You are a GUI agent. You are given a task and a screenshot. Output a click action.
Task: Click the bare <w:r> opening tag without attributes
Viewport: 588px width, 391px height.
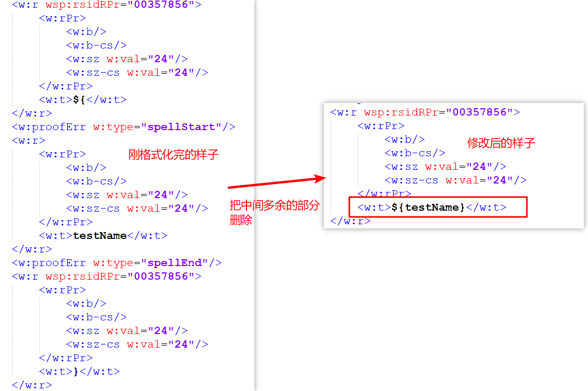click(x=29, y=141)
